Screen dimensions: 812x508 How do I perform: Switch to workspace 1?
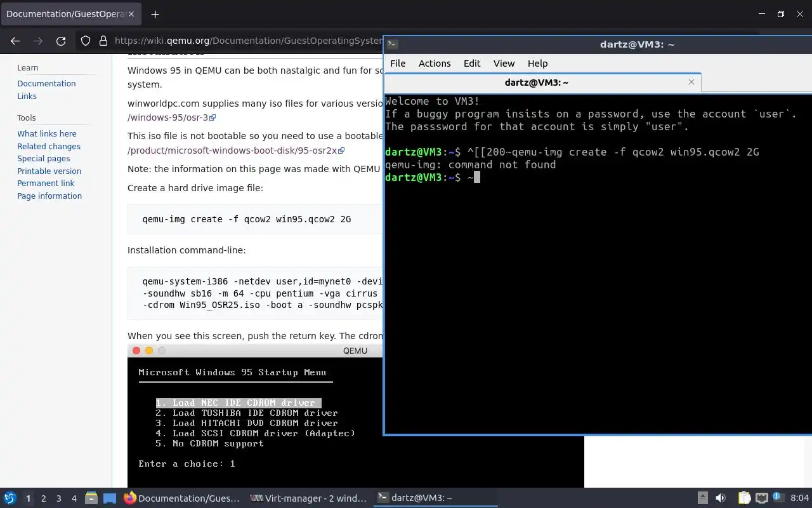tap(28, 498)
